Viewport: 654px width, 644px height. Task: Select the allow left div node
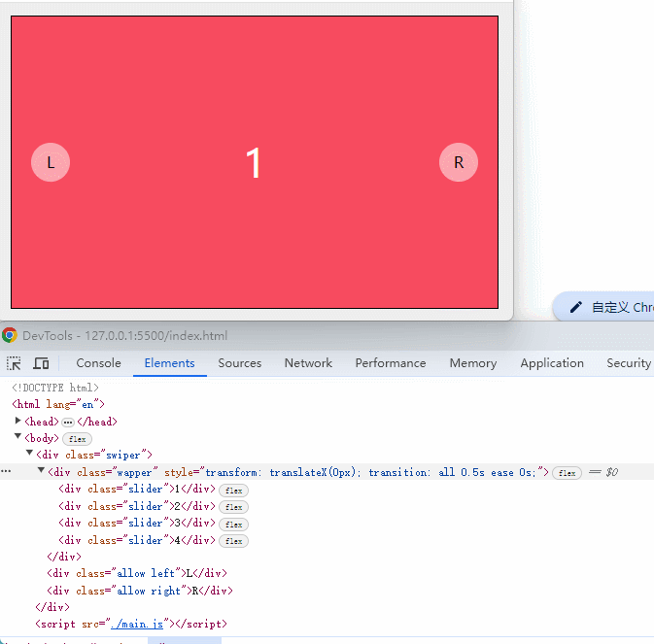(137, 573)
